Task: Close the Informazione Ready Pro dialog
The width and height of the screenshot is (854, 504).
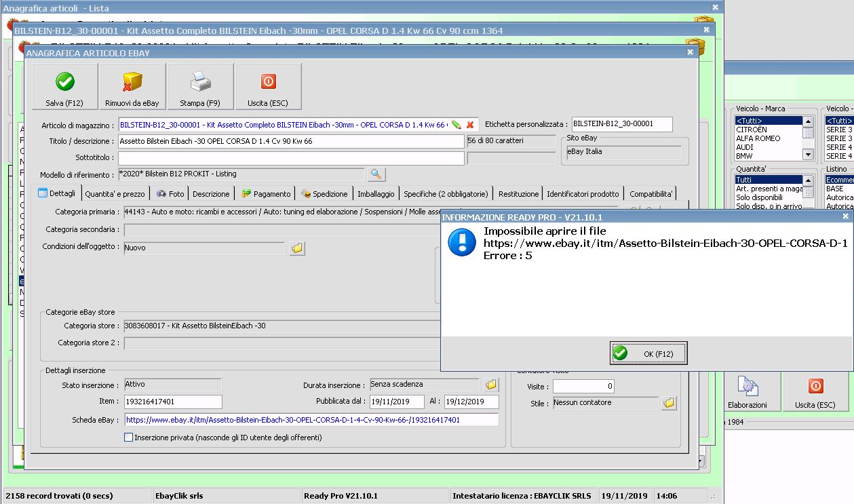Action: [845, 217]
